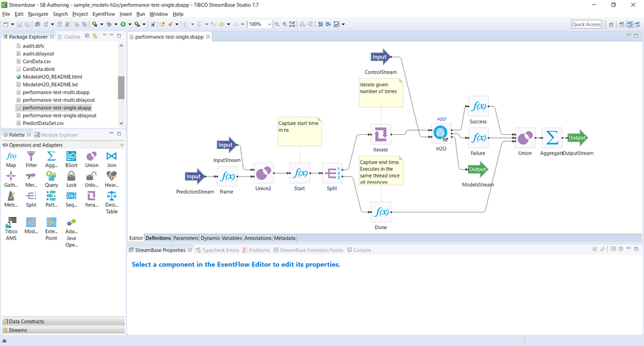Choose the Query operator in the palette
644x346 pixels.
click(51, 180)
